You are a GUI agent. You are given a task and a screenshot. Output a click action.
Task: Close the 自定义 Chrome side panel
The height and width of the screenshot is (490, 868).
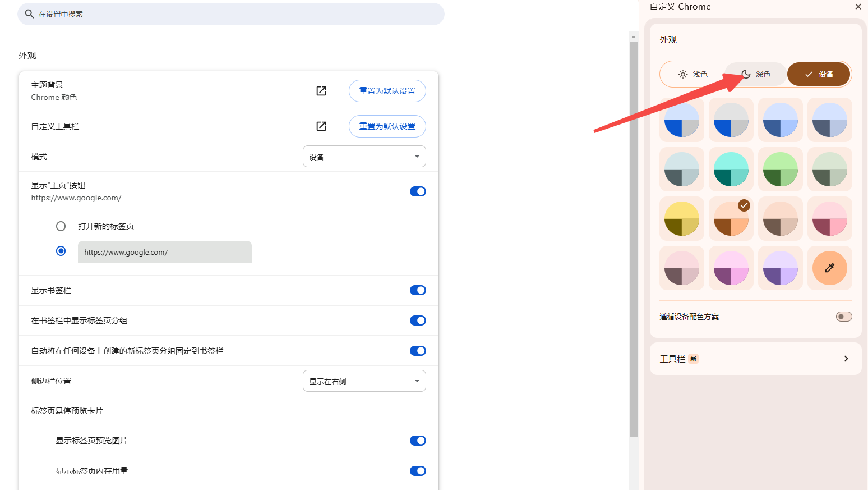pos(858,7)
